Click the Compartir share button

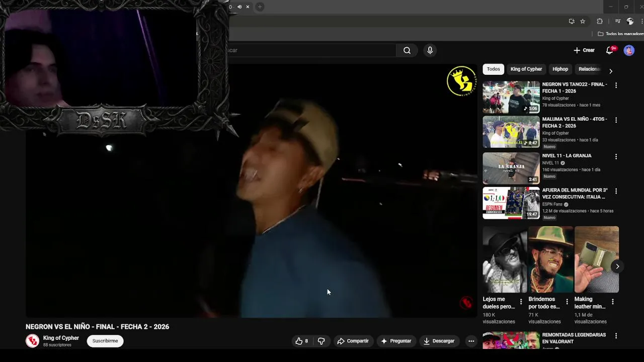click(353, 341)
